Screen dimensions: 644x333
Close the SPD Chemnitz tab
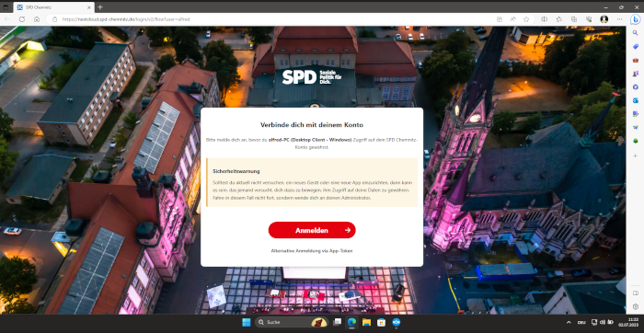(x=89, y=7)
